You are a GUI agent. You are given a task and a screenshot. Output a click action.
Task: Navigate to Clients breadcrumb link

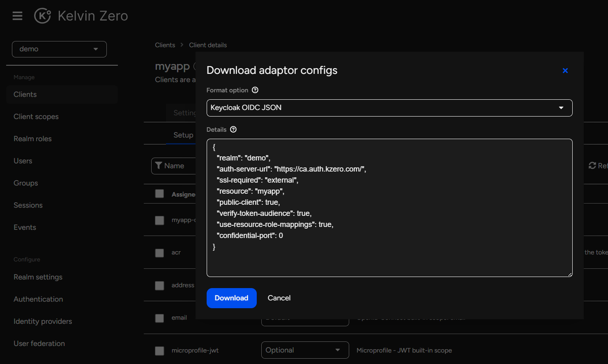(x=165, y=45)
